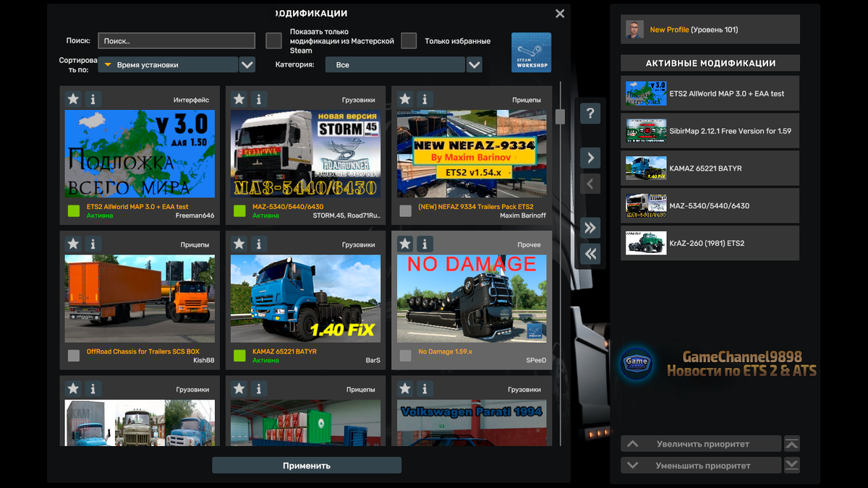
Task: Open the Steam Workshop button
Action: tap(531, 52)
